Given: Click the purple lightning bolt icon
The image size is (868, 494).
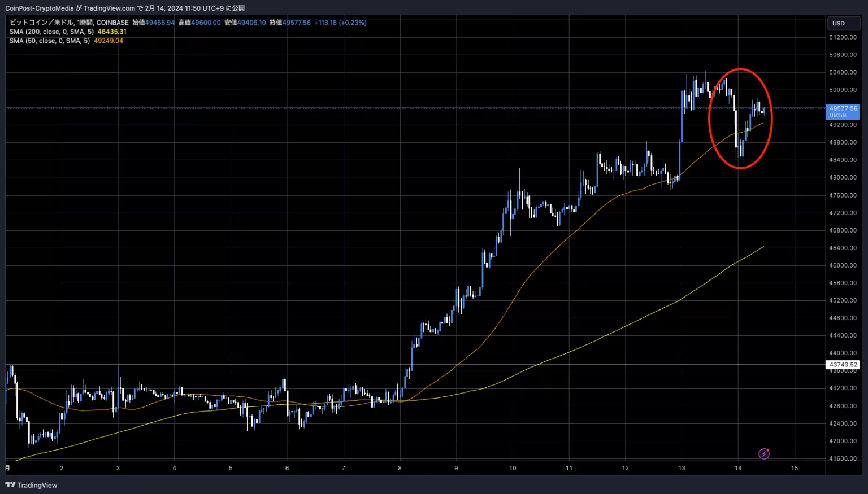Looking at the screenshot, I should coord(764,454).
